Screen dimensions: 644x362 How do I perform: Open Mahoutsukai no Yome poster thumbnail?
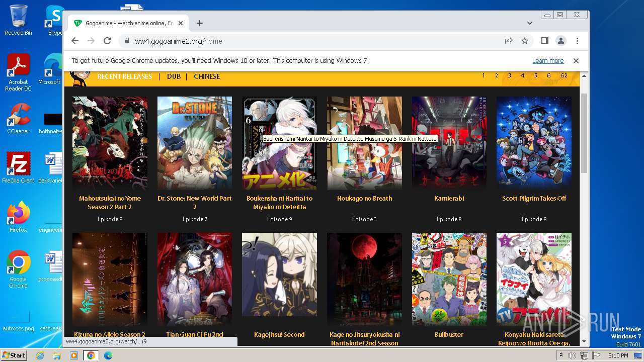pyautogui.click(x=110, y=143)
